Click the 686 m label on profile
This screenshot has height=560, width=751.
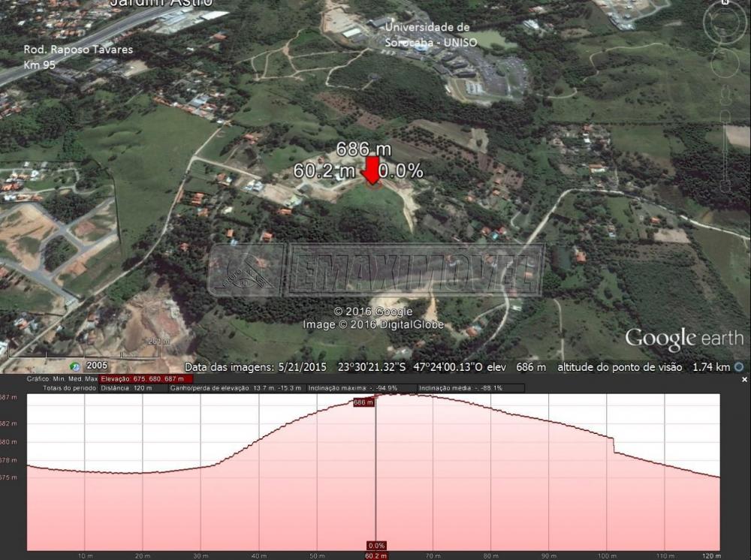(363, 402)
